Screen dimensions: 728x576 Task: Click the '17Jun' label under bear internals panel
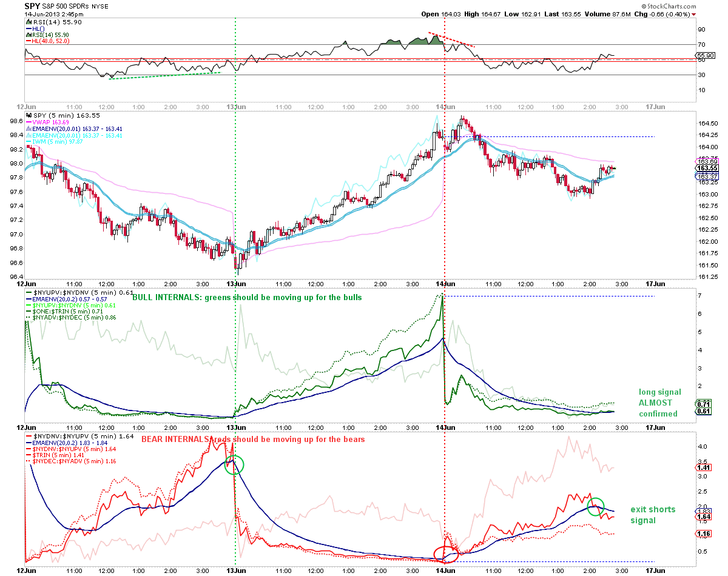(656, 571)
